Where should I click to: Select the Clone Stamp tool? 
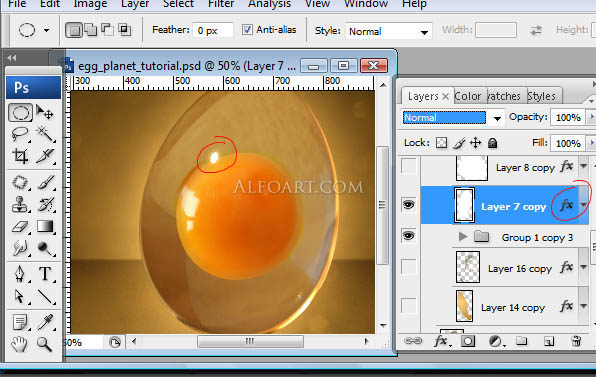pos(20,204)
